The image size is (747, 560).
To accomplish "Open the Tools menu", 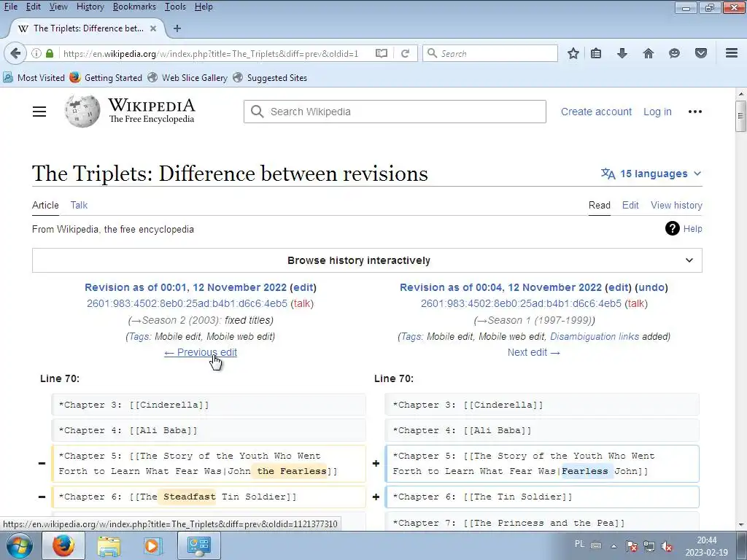I will point(175,7).
